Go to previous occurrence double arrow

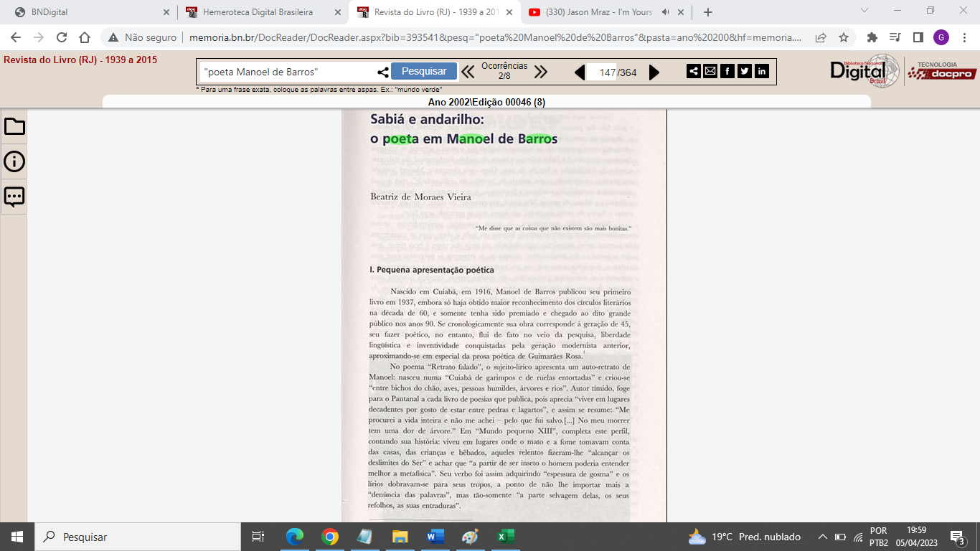(x=468, y=72)
